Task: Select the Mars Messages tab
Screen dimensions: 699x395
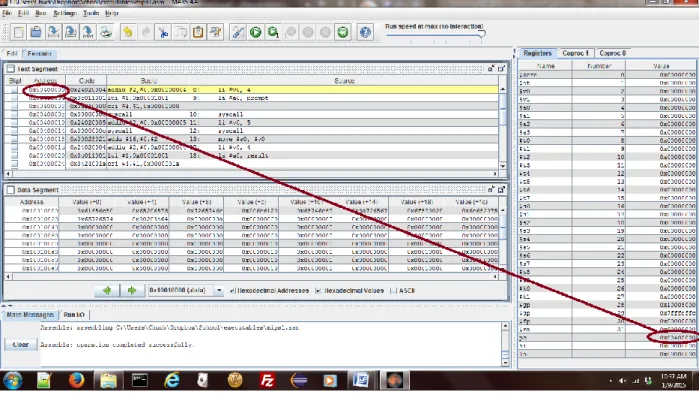Action: point(30,315)
